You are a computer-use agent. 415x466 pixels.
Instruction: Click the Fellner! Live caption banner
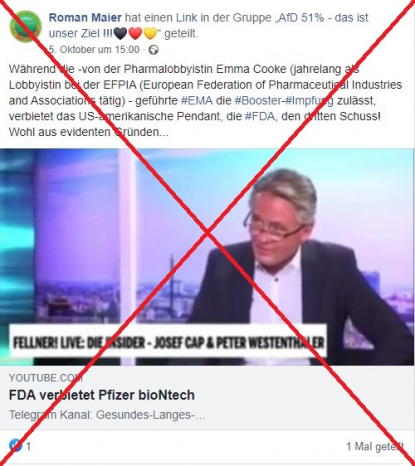click(x=168, y=342)
